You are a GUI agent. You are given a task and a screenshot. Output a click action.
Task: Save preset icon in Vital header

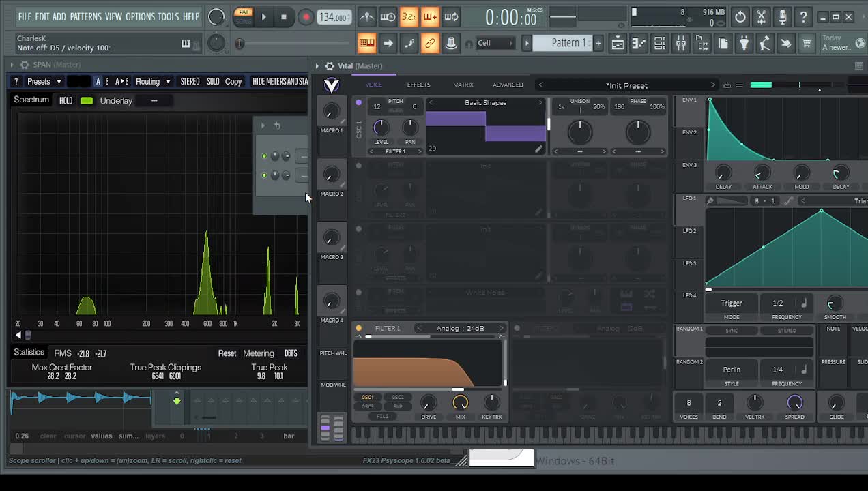727,85
